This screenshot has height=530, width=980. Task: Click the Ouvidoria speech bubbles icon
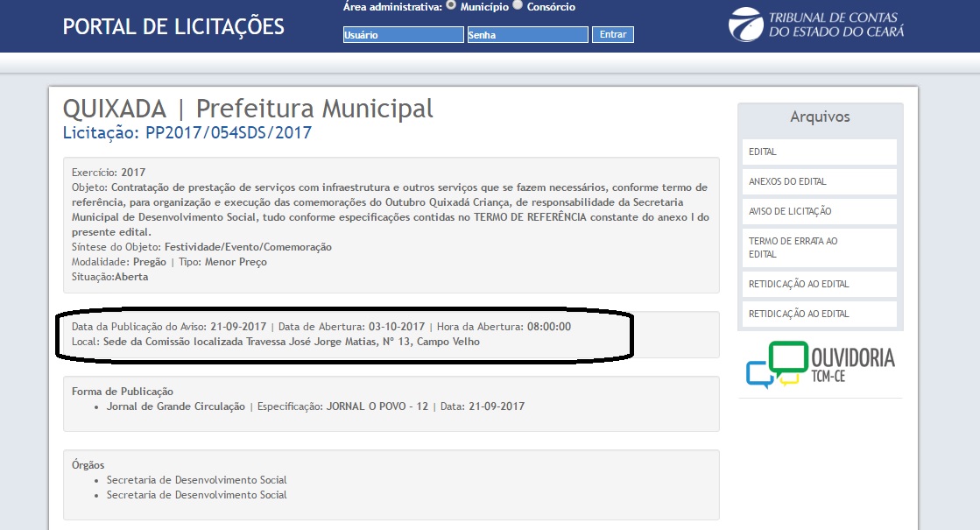[777, 364]
